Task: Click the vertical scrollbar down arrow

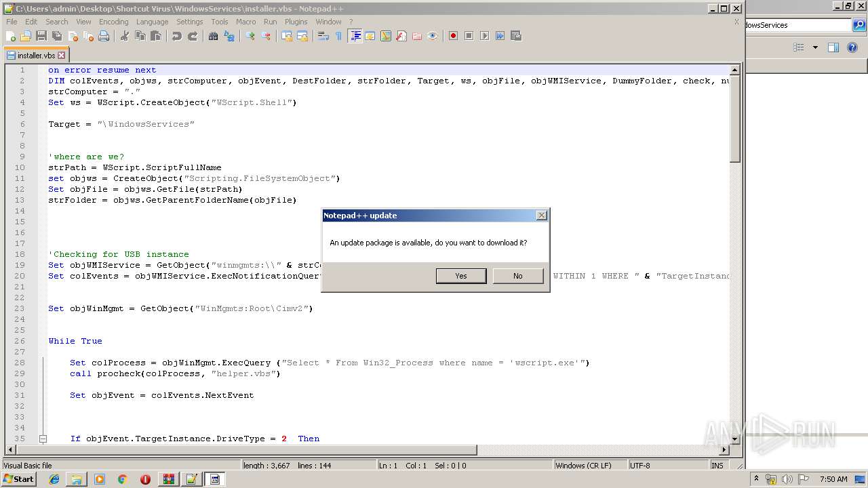Action: 734,439
